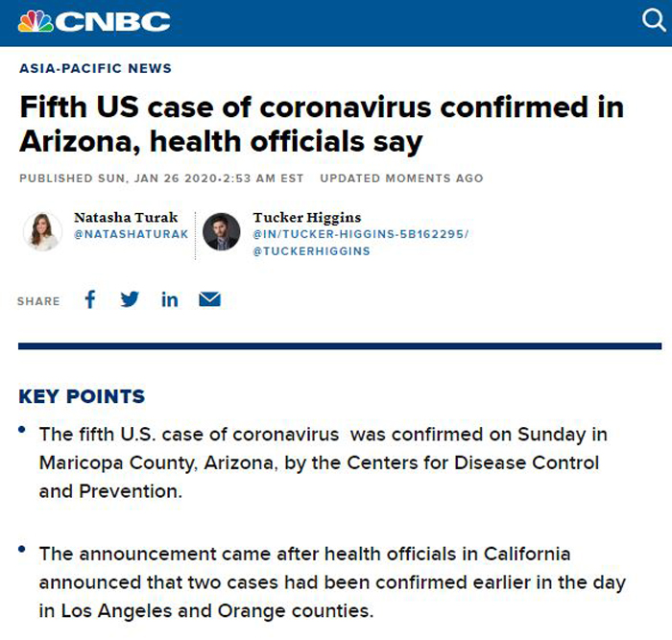Open the Asia-Pacific News section
672x640 pixels.
(x=96, y=68)
